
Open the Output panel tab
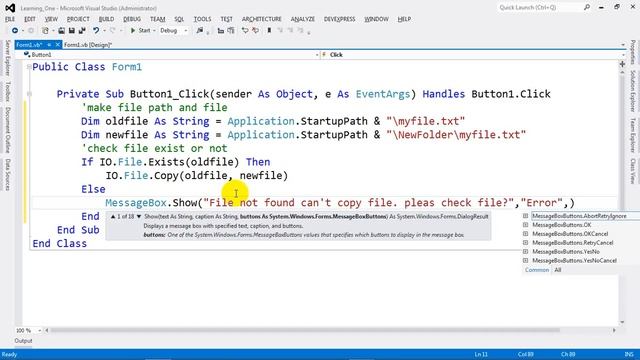[x=23, y=341]
